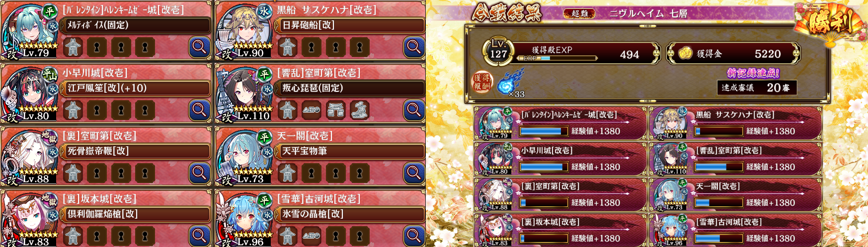Click gold coin icon beside 獲得金
868x247 pixels.
pos(686,53)
